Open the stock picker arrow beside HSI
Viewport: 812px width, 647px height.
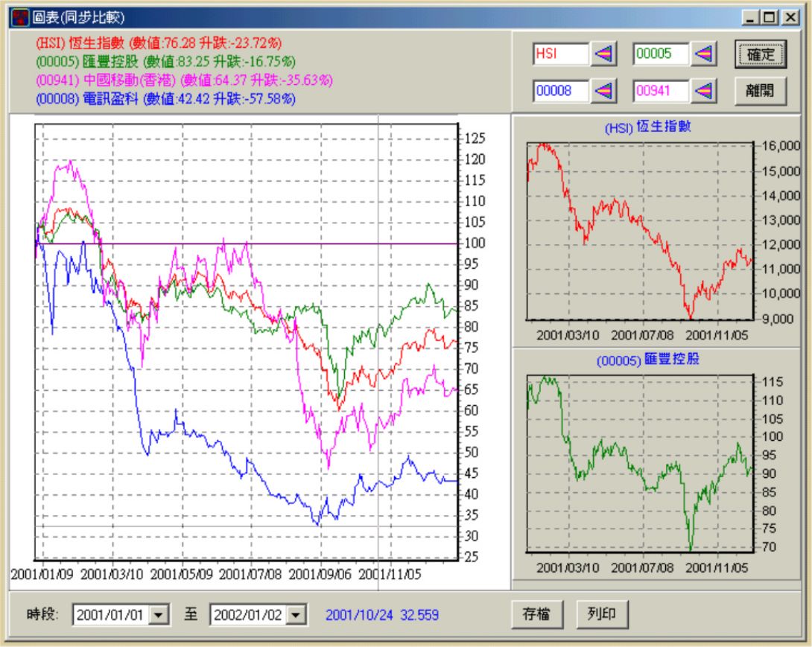pyautogui.click(x=604, y=54)
